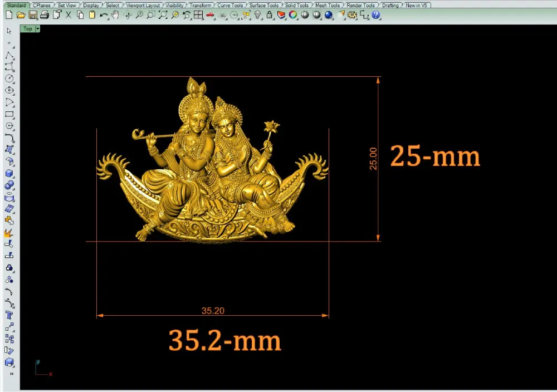The width and height of the screenshot is (557, 392).
Task: Open Options with the gear icon
Action: 352,15
